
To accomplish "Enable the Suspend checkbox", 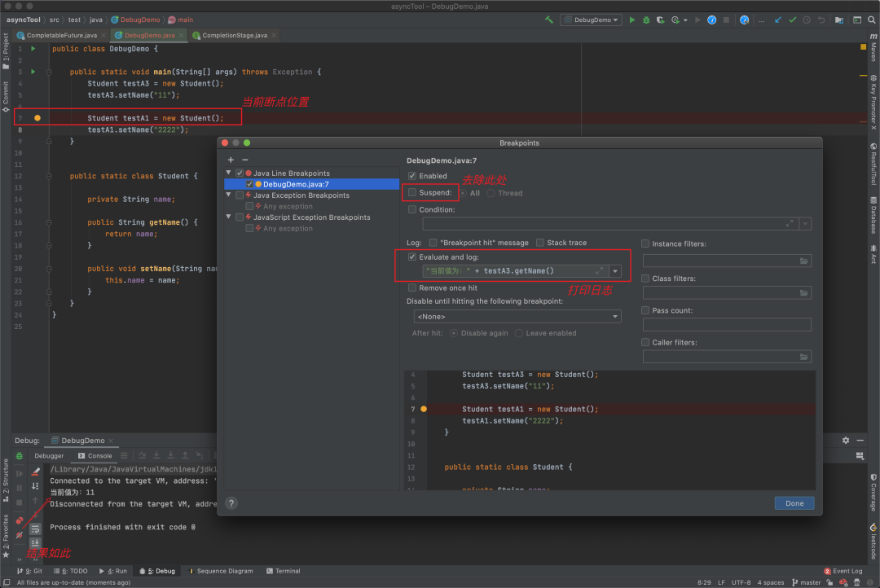I will [412, 193].
